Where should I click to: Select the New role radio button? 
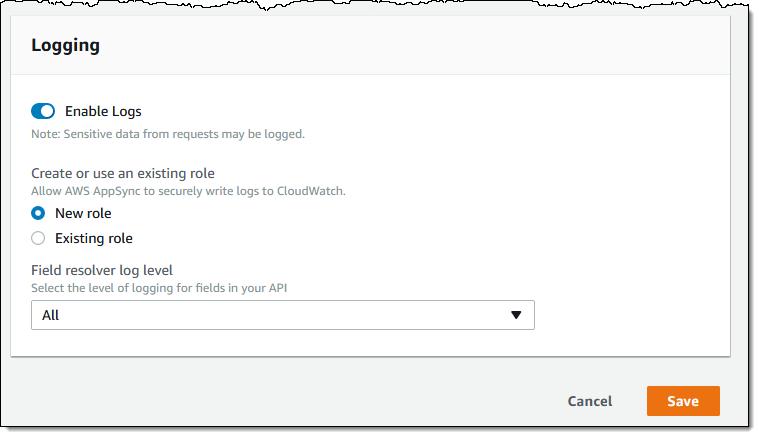[x=38, y=213]
